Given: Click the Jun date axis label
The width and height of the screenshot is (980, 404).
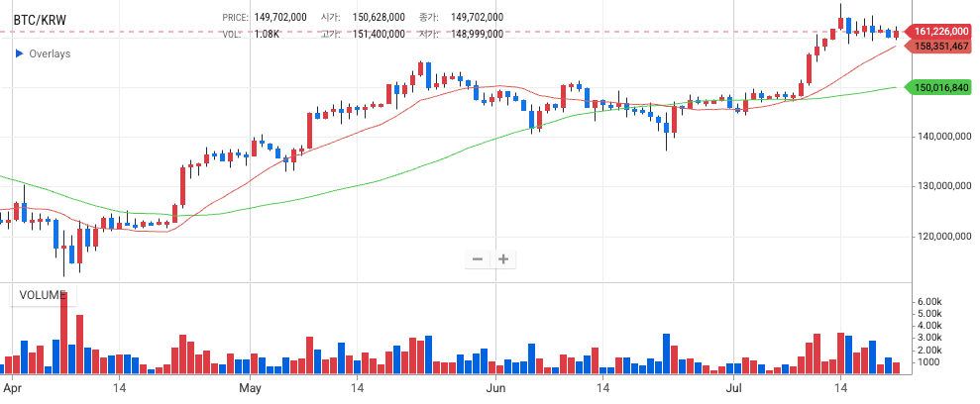Looking at the screenshot, I should 495,388.
